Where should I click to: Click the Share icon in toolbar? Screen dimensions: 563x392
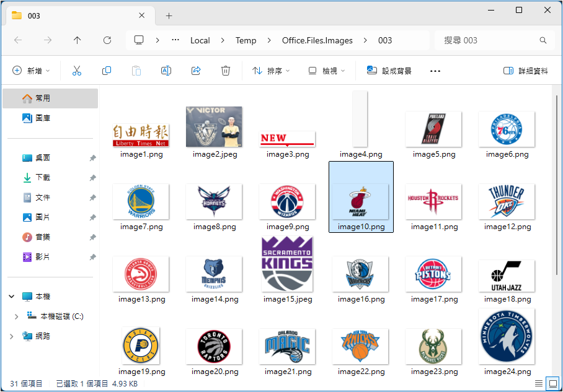click(x=196, y=71)
